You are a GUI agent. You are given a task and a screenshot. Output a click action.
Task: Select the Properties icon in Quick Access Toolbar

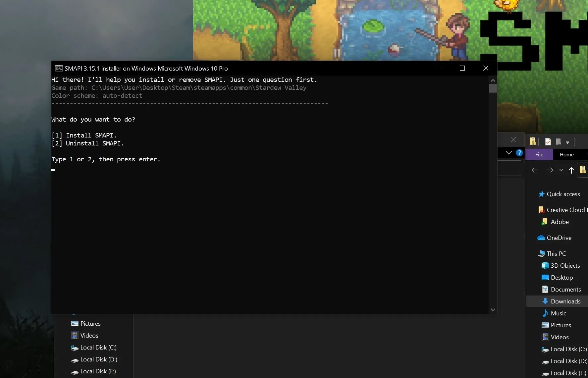(x=548, y=141)
